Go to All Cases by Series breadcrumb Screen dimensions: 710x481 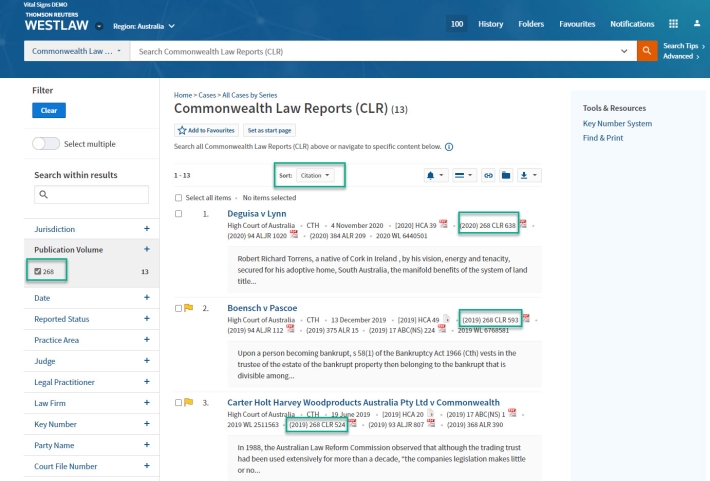coord(249,95)
